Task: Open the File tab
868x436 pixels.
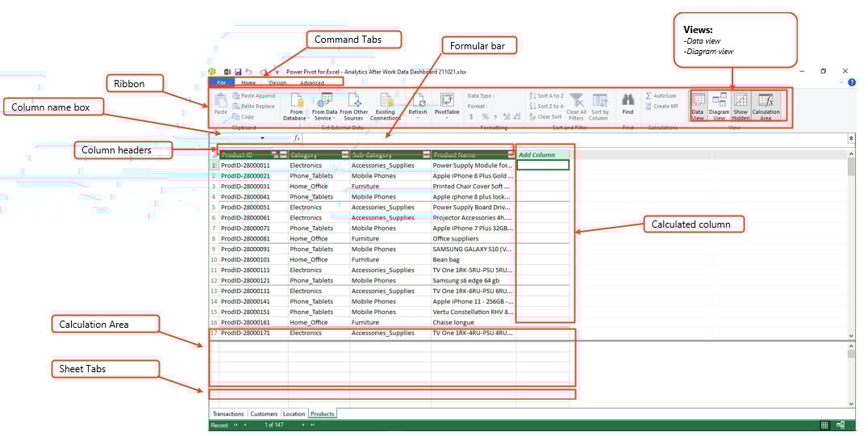Action: [x=221, y=82]
